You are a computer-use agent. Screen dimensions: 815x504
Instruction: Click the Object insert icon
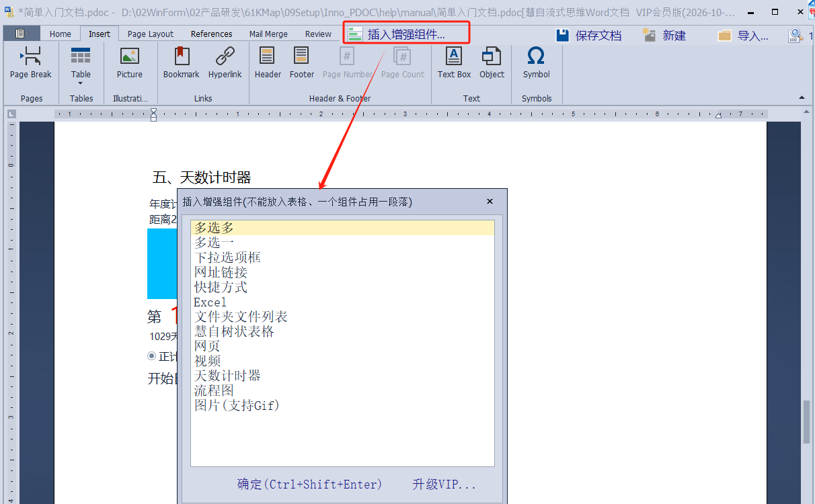point(492,57)
